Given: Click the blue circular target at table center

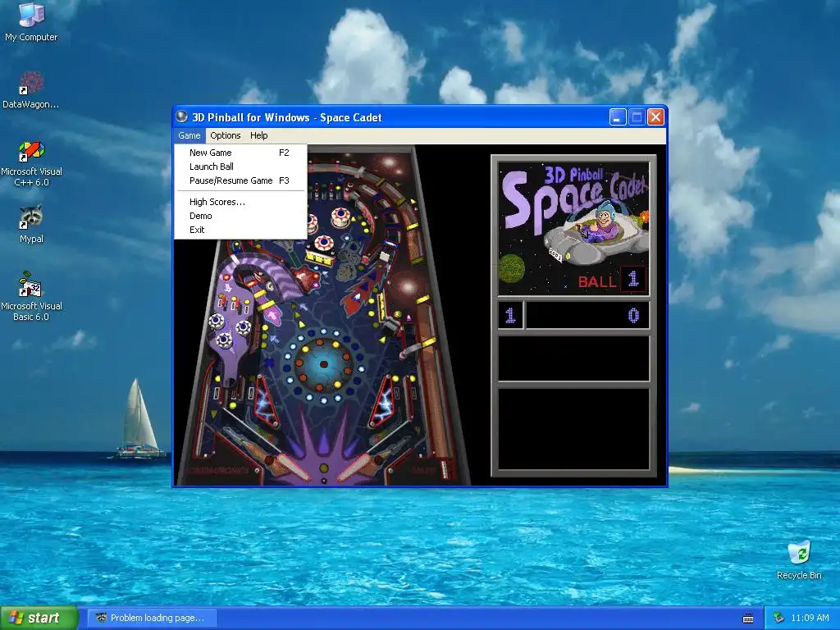Looking at the screenshot, I should (x=323, y=364).
